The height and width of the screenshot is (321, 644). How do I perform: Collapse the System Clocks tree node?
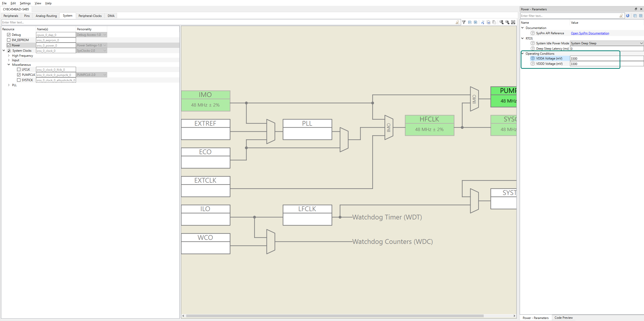point(4,51)
